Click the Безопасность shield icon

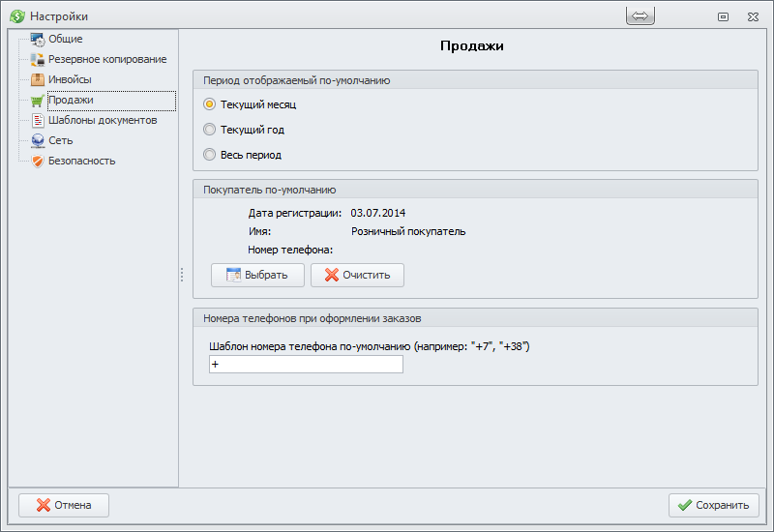pos(38,162)
